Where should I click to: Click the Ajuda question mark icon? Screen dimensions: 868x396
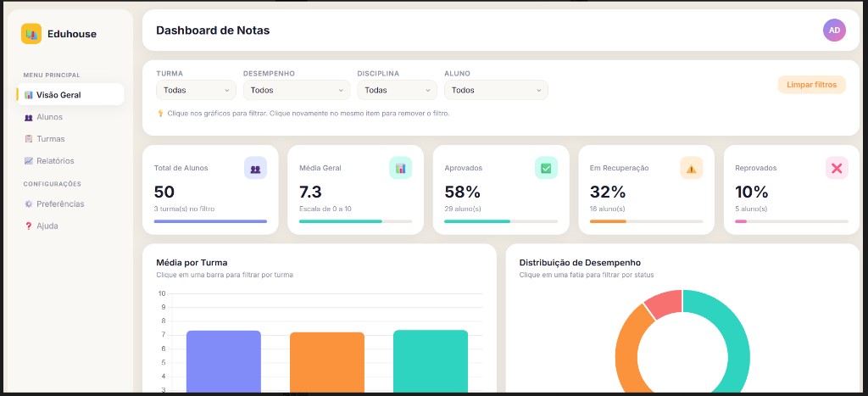(29, 226)
